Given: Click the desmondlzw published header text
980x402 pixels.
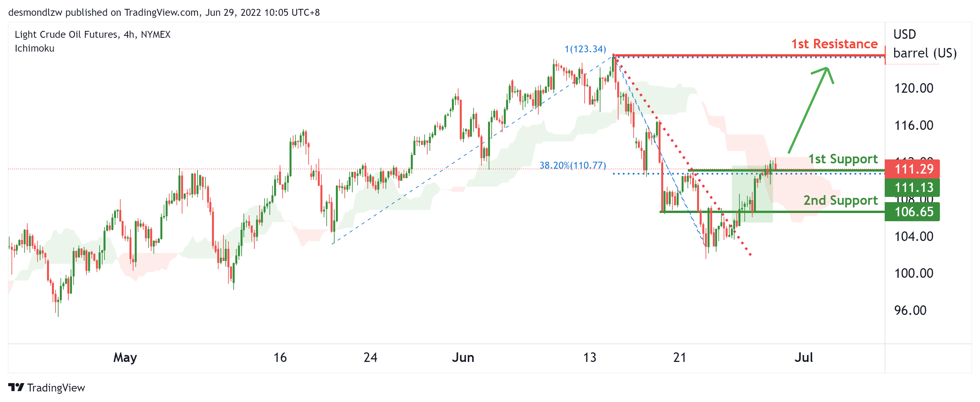Looking at the screenshot, I should click(x=164, y=12).
